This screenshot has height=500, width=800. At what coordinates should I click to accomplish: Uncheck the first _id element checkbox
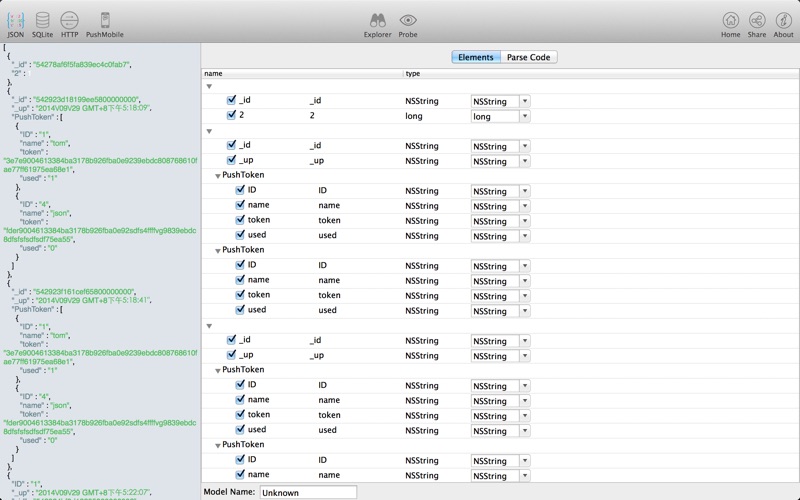click(x=232, y=100)
